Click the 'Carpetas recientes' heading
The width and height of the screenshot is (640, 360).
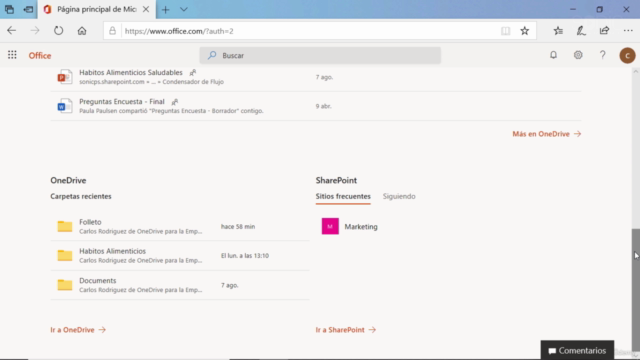pyautogui.click(x=81, y=196)
